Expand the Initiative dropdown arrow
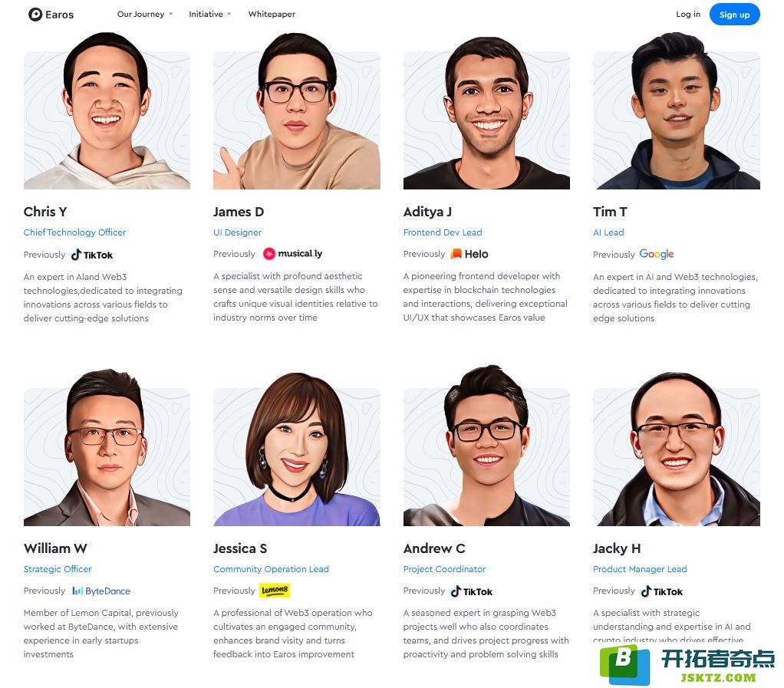784x688 pixels. pos(229,14)
